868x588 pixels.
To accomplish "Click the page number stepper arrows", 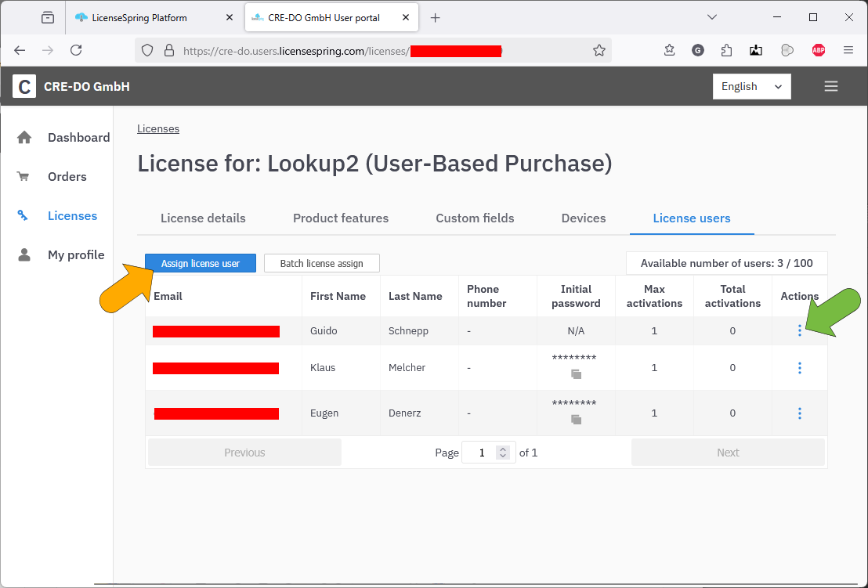I will (x=503, y=453).
